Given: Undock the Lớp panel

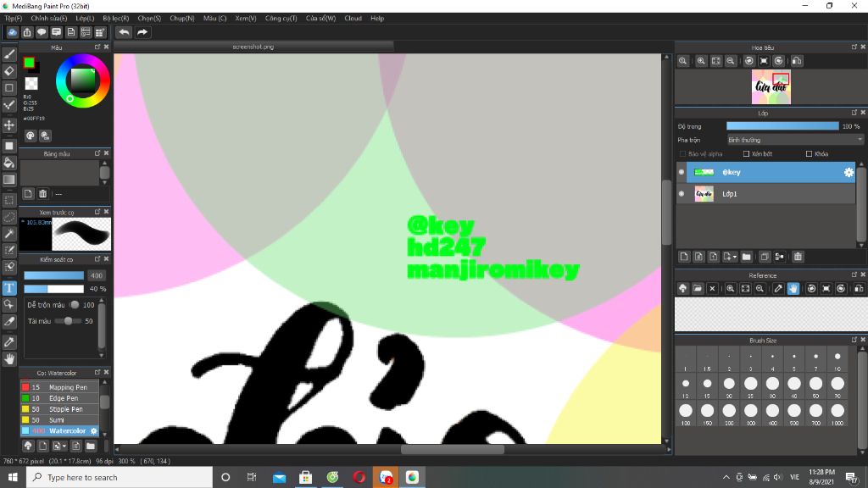Looking at the screenshot, I should click(854, 113).
